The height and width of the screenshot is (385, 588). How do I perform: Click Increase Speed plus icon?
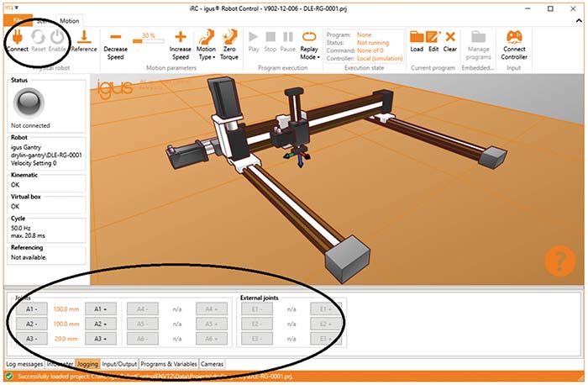181,37
